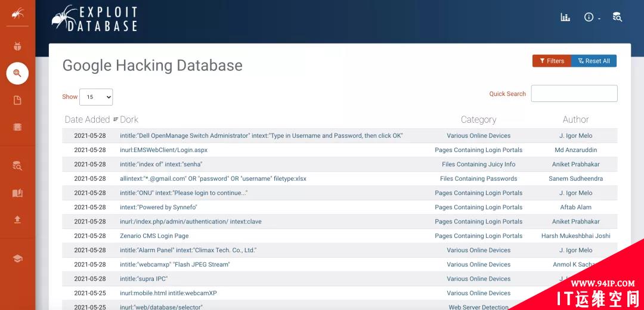Open the Zenario CMS Login Page dork
Viewport: 644px width, 310px height.
[154, 236]
